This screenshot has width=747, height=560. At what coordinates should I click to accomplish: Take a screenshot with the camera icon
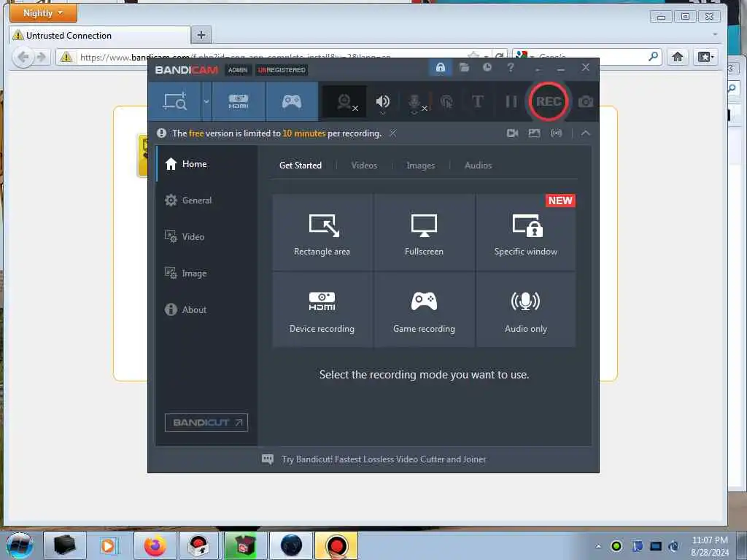(x=586, y=101)
